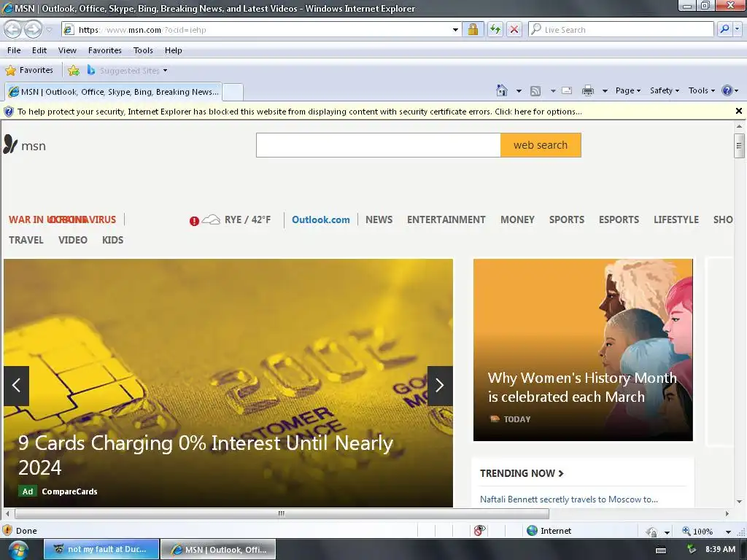
Task: Open the Safety command bar menu
Action: click(x=665, y=90)
